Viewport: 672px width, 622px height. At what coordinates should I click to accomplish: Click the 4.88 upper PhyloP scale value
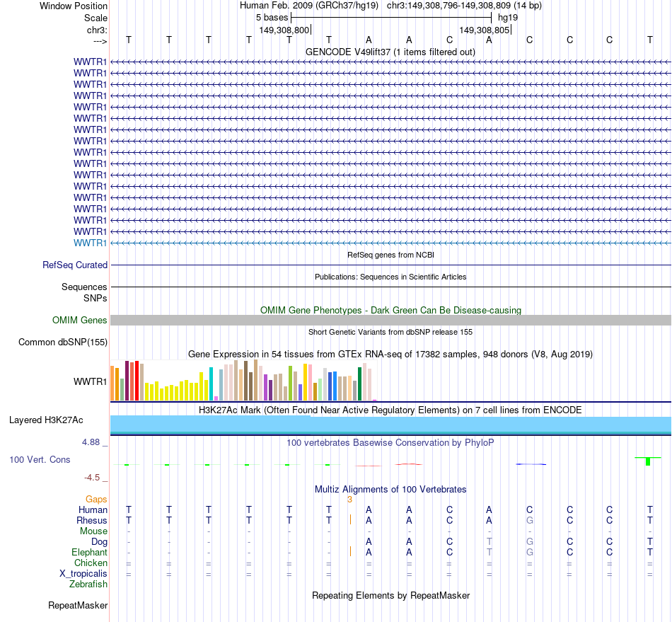pos(91,442)
